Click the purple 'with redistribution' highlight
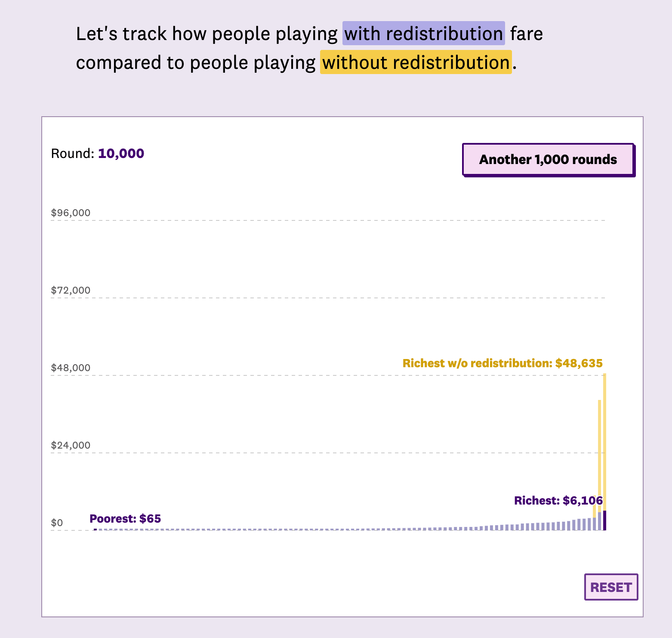The height and width of the screenshot is (638, 672). coord(423,34)
